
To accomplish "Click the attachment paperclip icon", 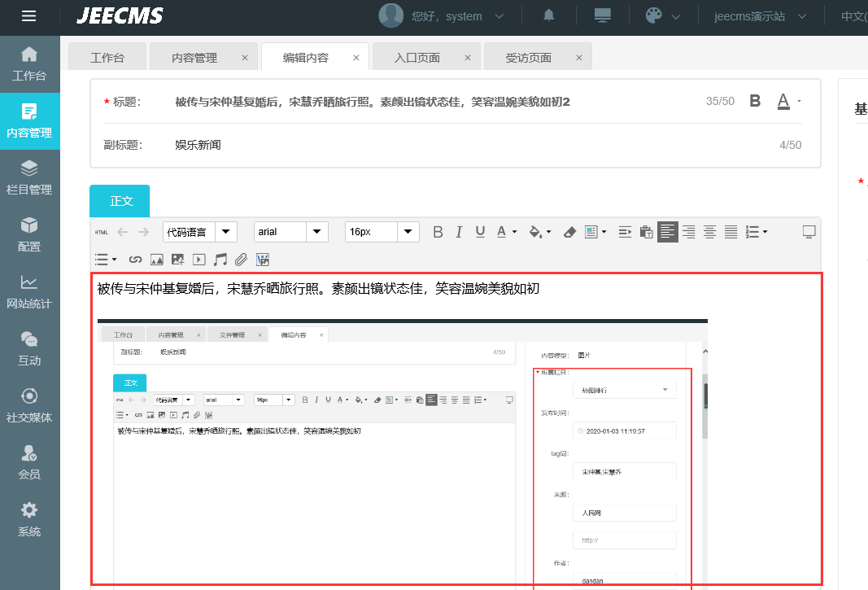I will 241,260.
